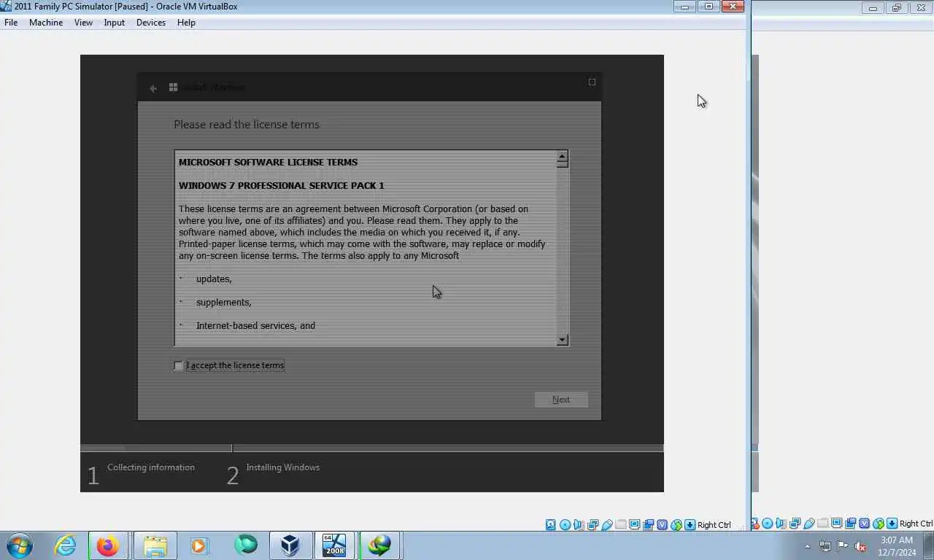The image size is (934, 560).
Task: Switch to Firefox on the taskbar
Action: (108, 545)
